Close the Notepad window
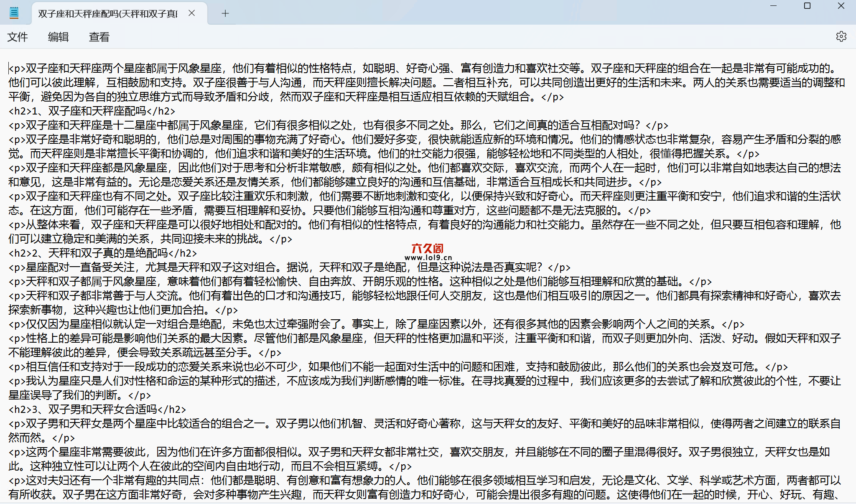The width and height of the screenshot is (856, 504). [x=841, y=6]
